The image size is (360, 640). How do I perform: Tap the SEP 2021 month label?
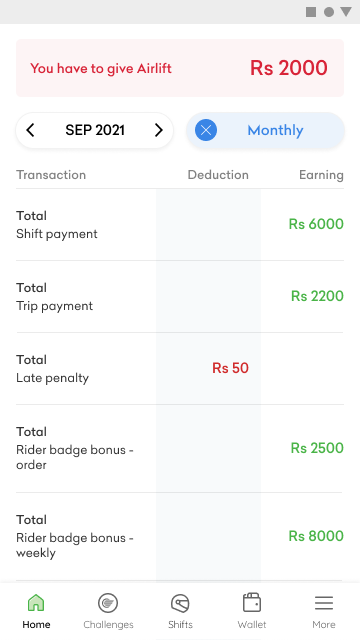(95, 130)
